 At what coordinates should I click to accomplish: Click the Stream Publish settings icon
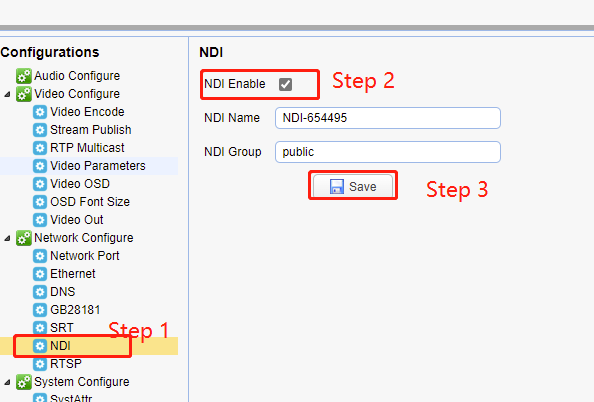tap(40, 130)
